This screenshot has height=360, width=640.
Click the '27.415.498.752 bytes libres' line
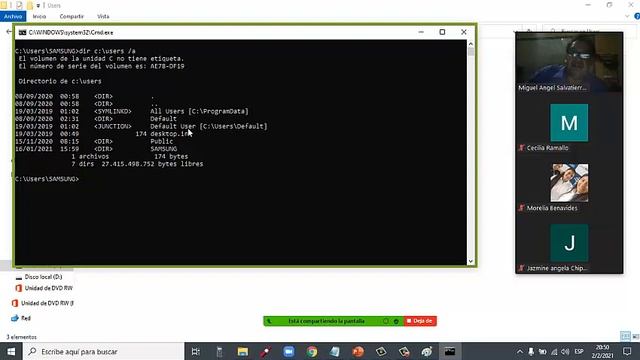[x=152, y=164]
